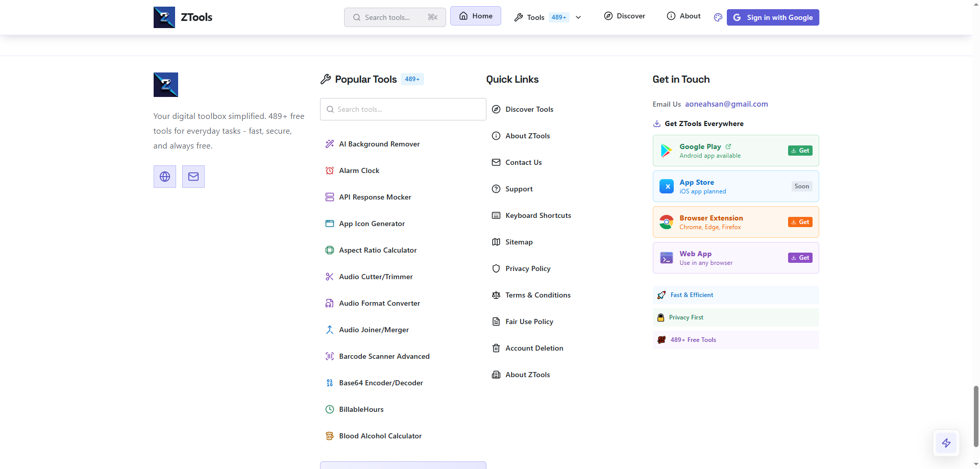
Task: Open the App Icon Generator tool
Action: click(x=372, y=224)
